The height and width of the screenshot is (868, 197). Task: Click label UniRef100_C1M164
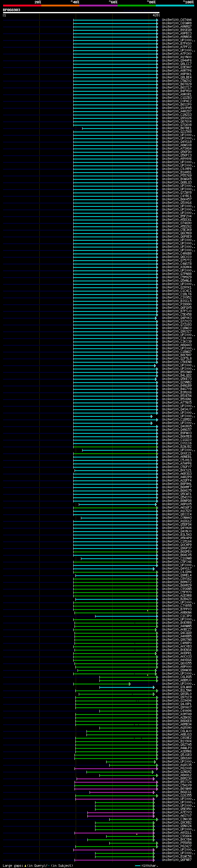[x=177, y=542]
